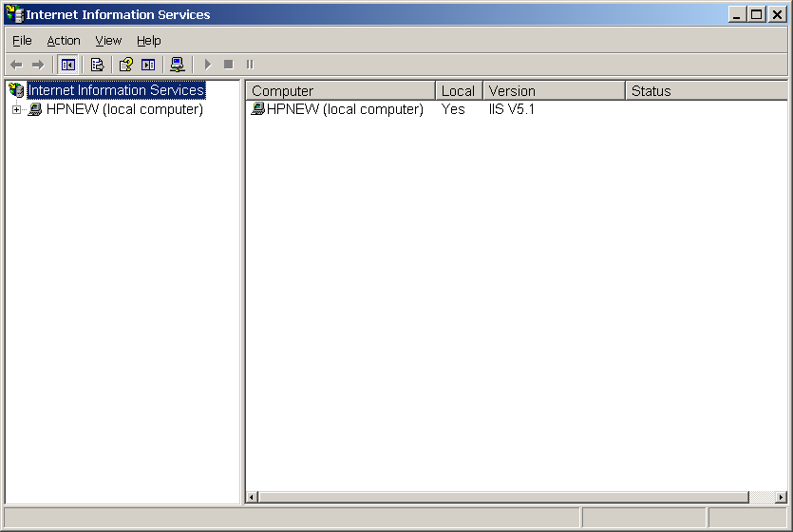
Task: Click the Pause item toolbar icon
Action: [x=250, y=65]
